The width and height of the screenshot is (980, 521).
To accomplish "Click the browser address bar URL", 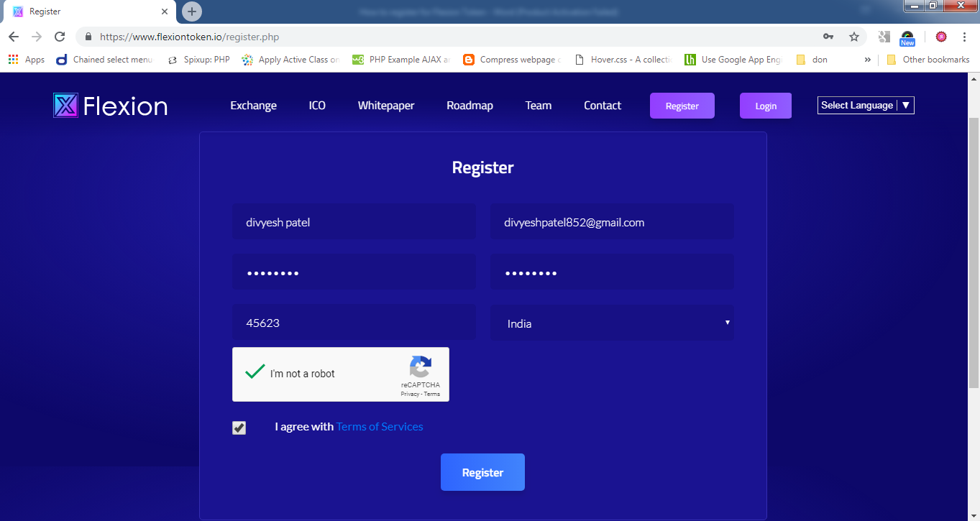I will (x=190, y=37).
